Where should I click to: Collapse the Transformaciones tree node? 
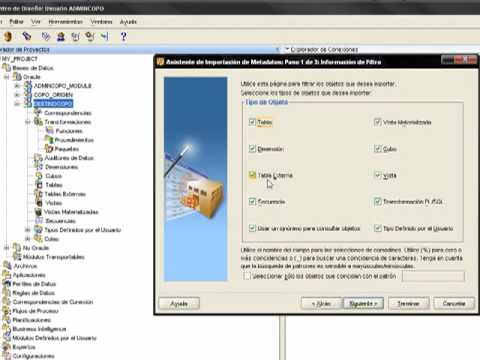point(28,122)
